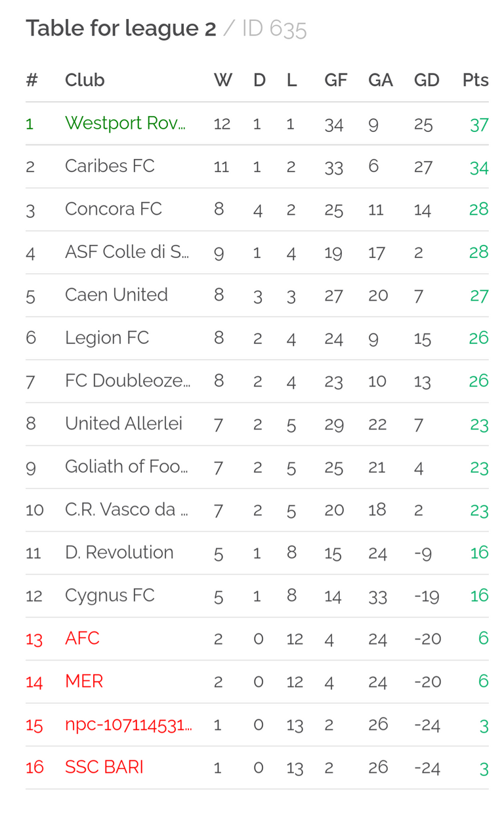This screenshot has height=818, width=504.
Task: Click on Caen United in table
Action: coord(116,294)
